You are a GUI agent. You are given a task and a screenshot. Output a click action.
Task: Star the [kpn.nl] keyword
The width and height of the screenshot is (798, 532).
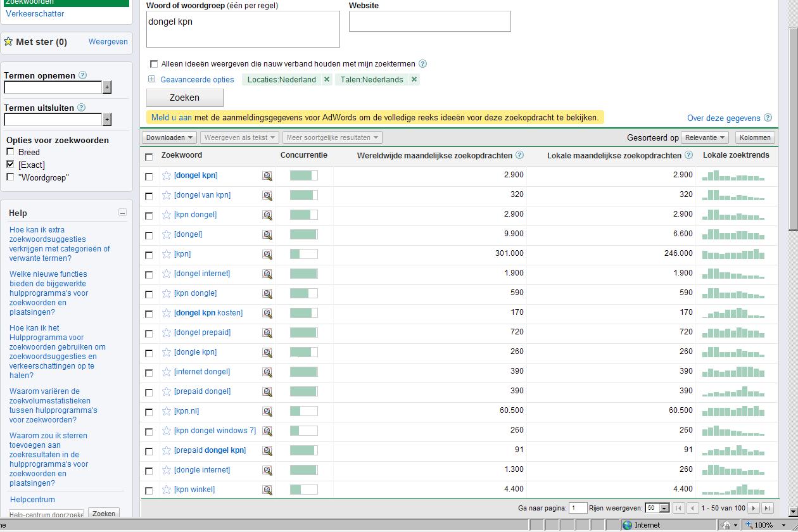(x=167, y=411)
